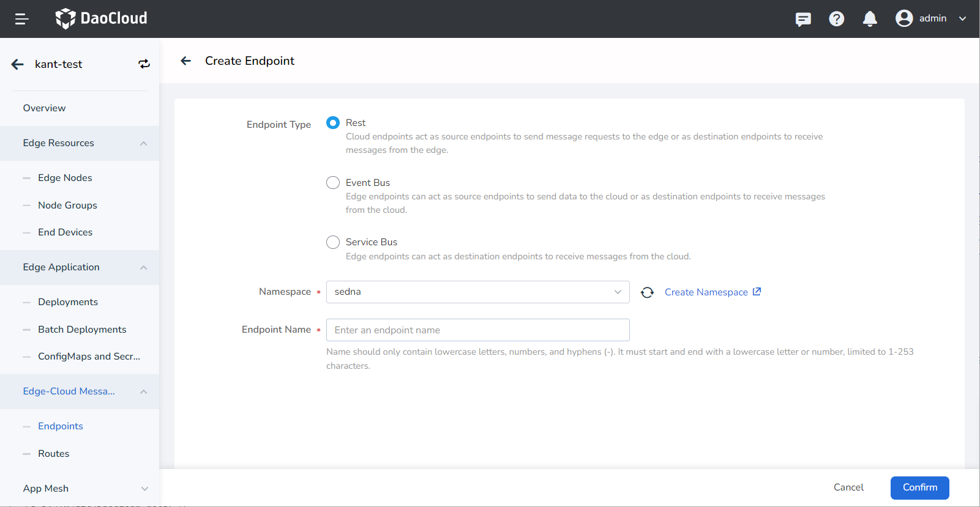This screenshot has height=507, width=980.
Task: Refresh the namespace list
Action: click(647, 292)
